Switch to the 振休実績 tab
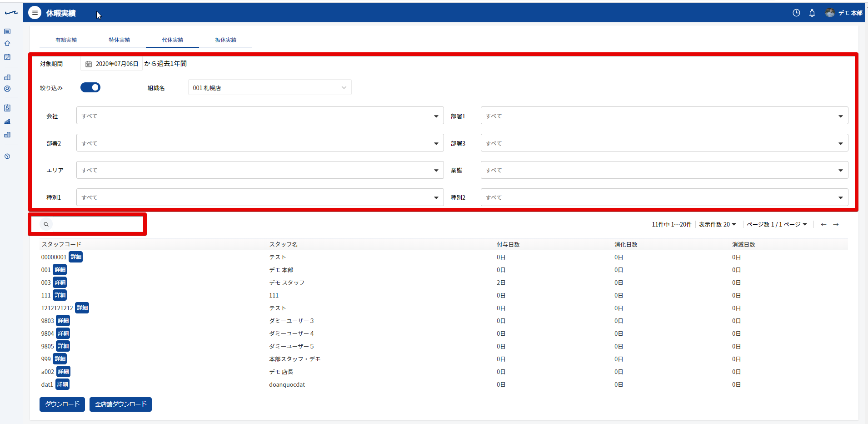The image size is (868, 424). click(226, 40)
